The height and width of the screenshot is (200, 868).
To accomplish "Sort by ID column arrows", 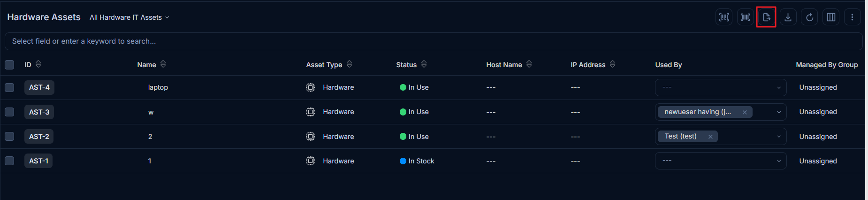I will pos(38,64).
